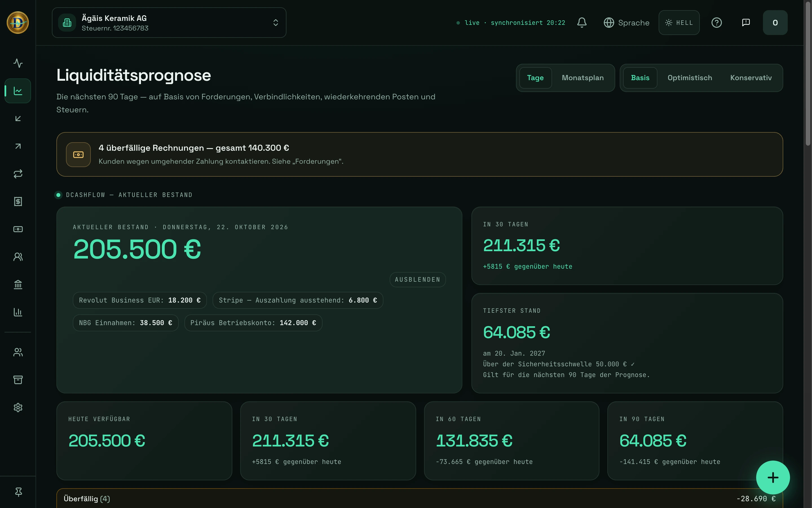The width and height of the screenshot is (812, 508).
Task: Open the user avatar menu labeled O
Action: click(775, 23)
